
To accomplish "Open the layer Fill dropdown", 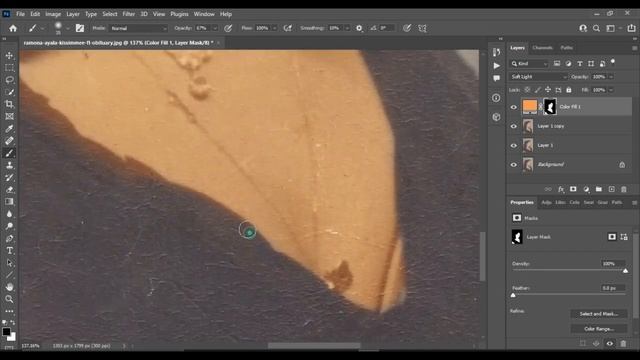I will click(x=611, y=90).
